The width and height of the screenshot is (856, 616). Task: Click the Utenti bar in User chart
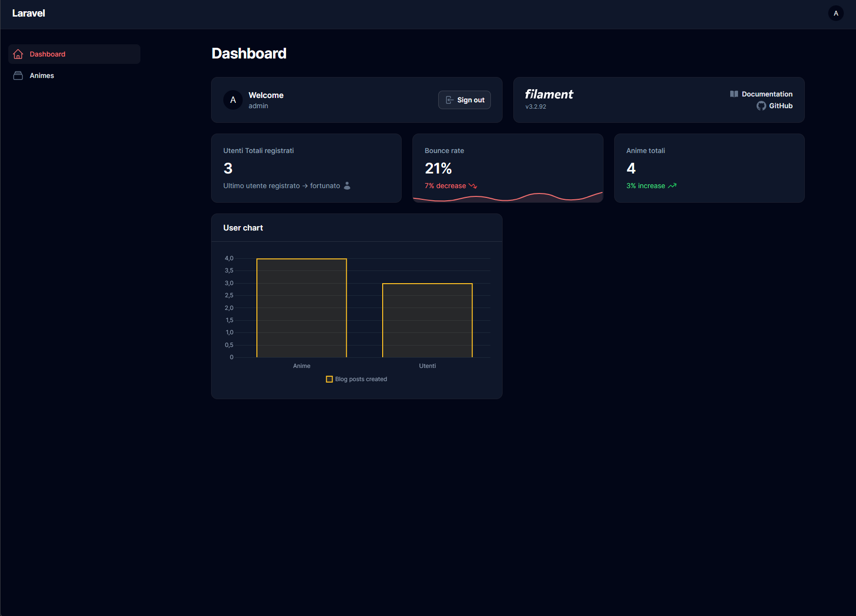[x=427, y=320]
